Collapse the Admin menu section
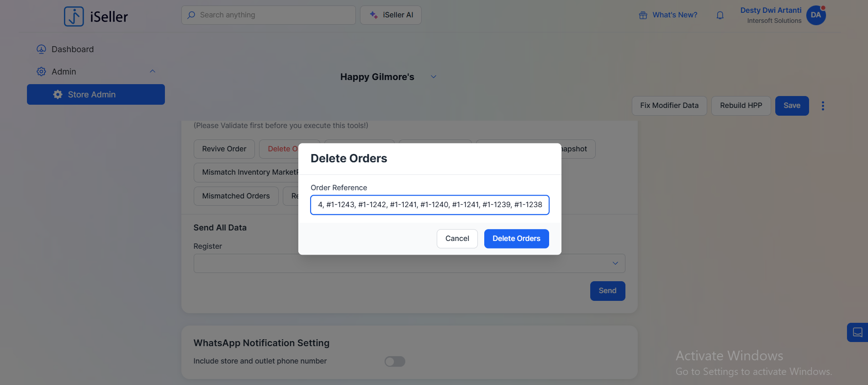This screenshot has width=868, height=385. click(153, 71)
